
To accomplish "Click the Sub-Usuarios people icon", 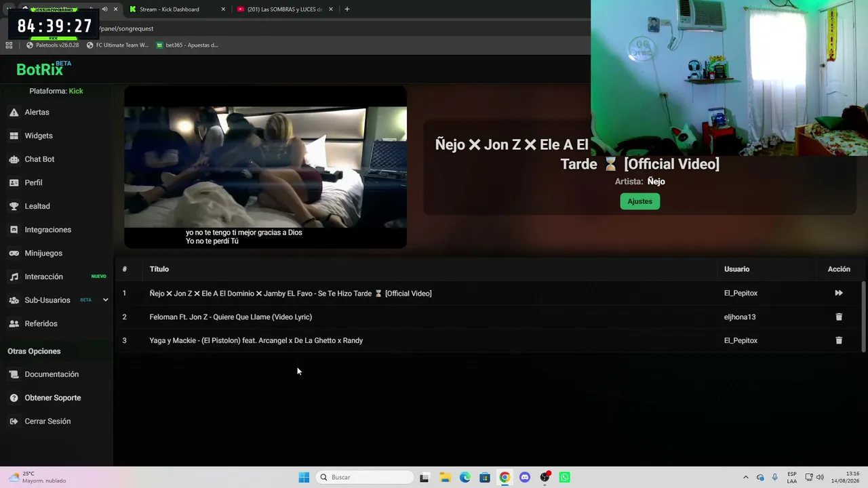I will [x=14, y=300].
